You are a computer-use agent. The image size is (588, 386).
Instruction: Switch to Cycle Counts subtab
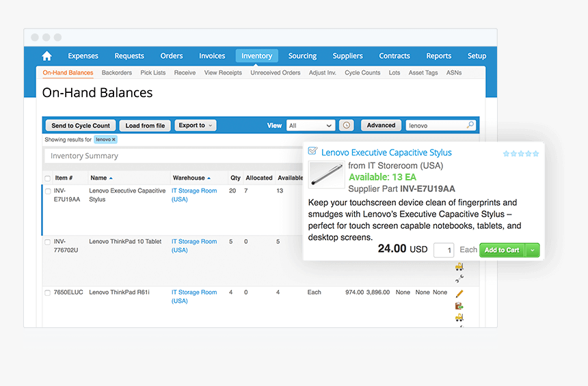pos(362,72)
